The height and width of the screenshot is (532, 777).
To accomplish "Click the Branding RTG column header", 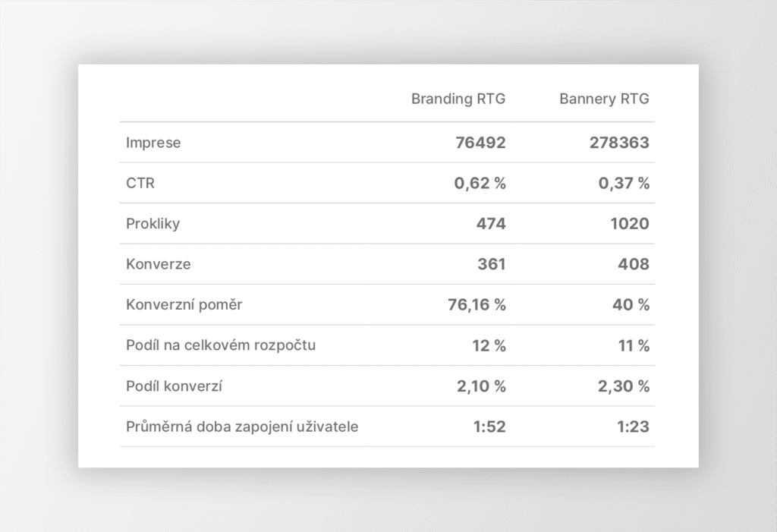I will [x=458, y=99].
